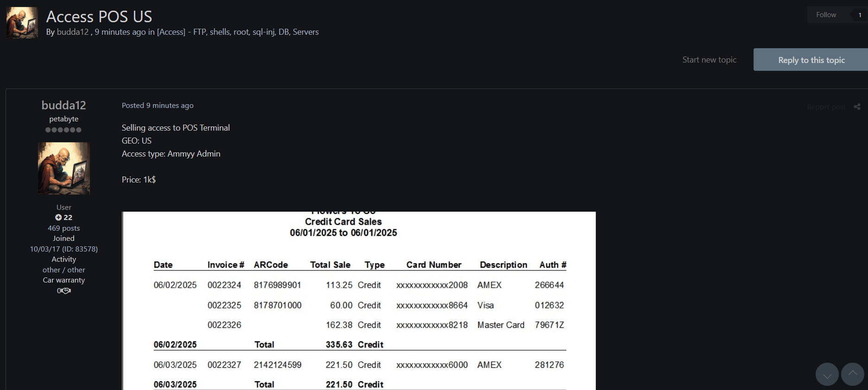Click the budda12 username in the post sidebar
The image size is (868, 390).
(x=63, y=105)
